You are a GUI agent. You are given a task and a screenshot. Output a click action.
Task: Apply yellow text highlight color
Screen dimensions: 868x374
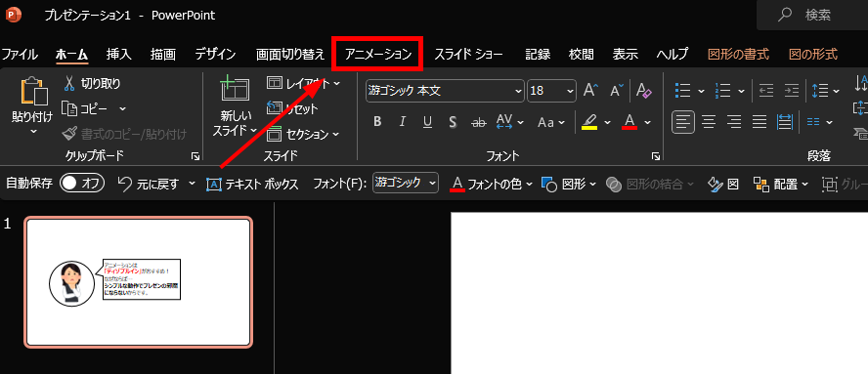pos(589,122)
